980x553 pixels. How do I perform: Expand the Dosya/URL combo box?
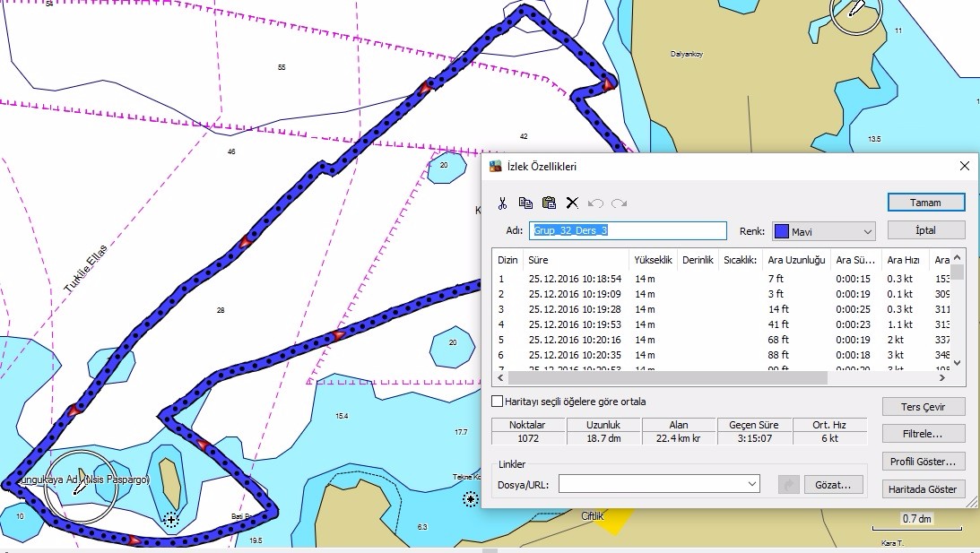(x=752, y=484)
